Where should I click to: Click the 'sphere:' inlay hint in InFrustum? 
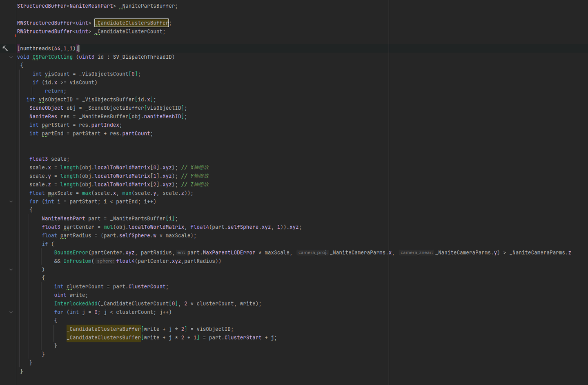(x=105, y=261)
